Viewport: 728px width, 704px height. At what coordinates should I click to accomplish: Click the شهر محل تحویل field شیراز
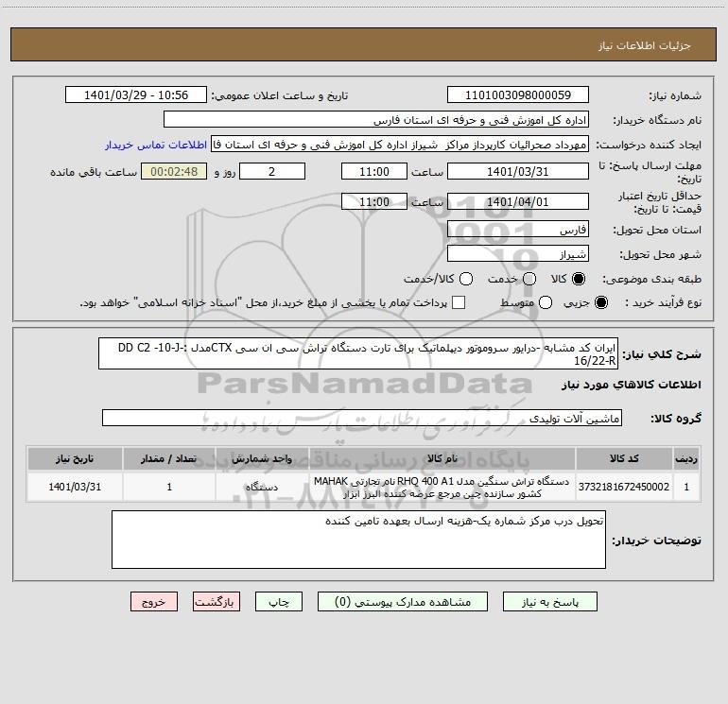pyautogui.click(x=518, y=253)
